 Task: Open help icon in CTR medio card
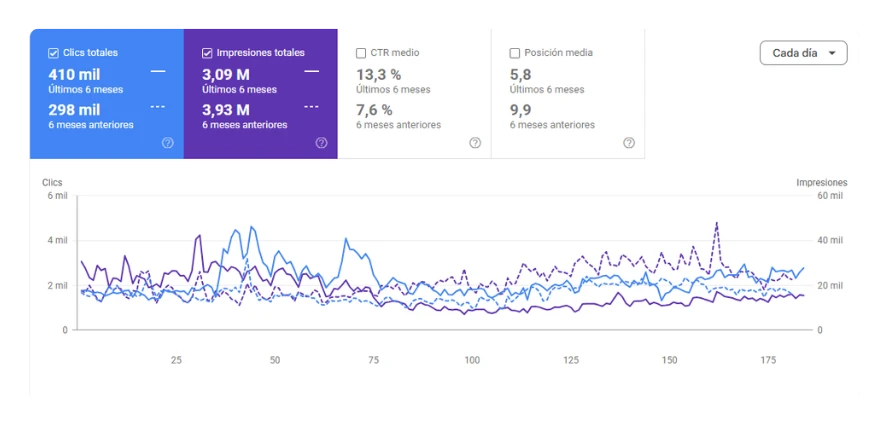(475, 143)
